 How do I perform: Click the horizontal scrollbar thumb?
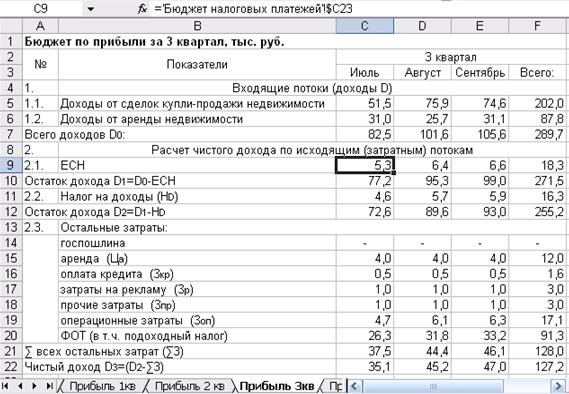click(433, 386)
